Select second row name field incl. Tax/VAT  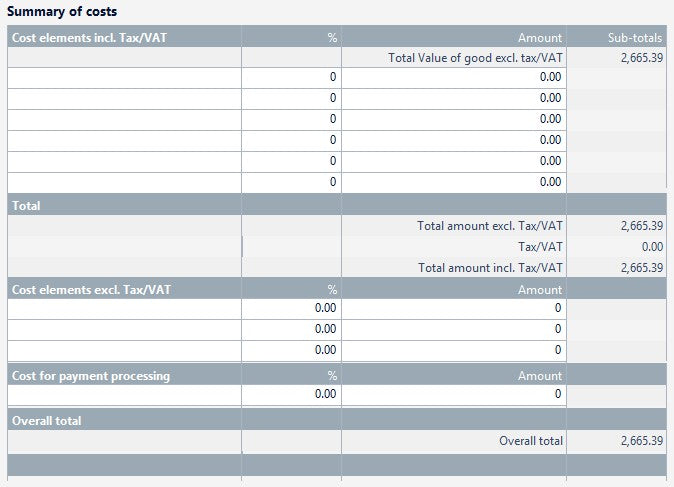click(x=124, y=99)
